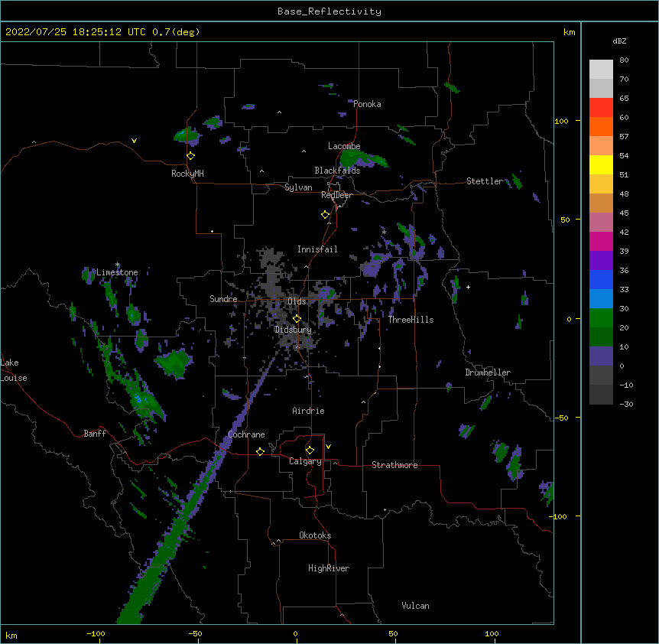Click the -50 tick on right vertical axis
This screenshot has height=644, width=659.
(561, 418)
